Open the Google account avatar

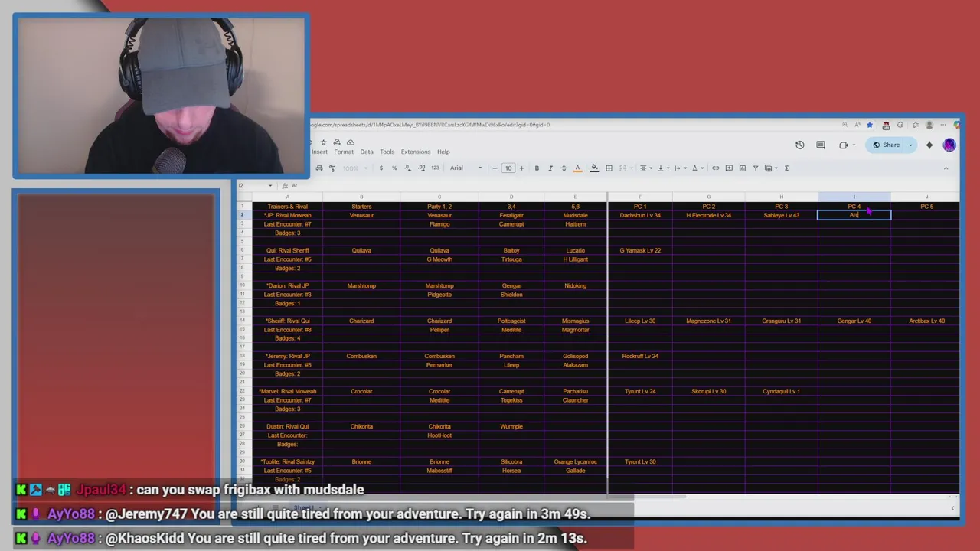tap(949, 145)
